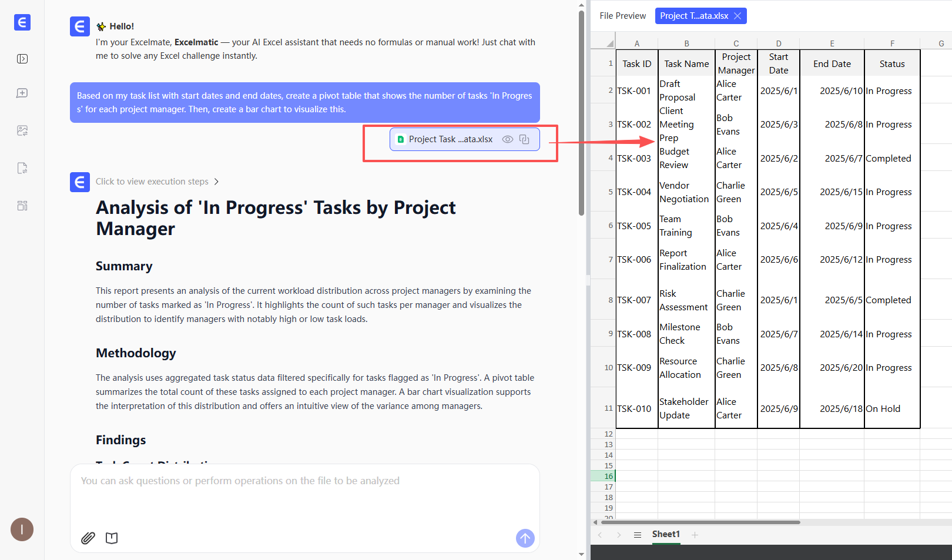Close the Project T...ata.xlsx preview tab
Viewport: 952px width, 560px height.
(738, 16)
